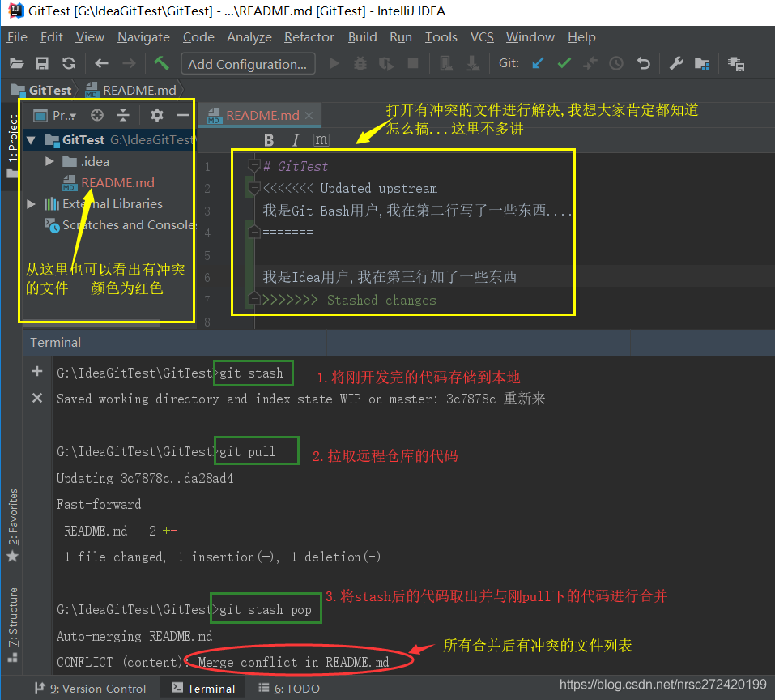Open the Project panel gear settings
This screenshot has height=700, width=775.
point(157,115)
